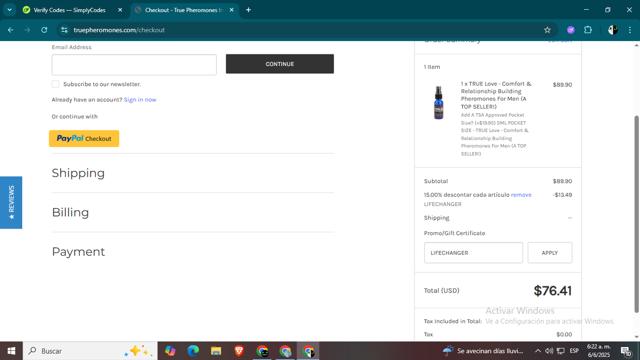
Task: Click the TRUE Love product bottle thumbnail
Action: click(438, 102)
